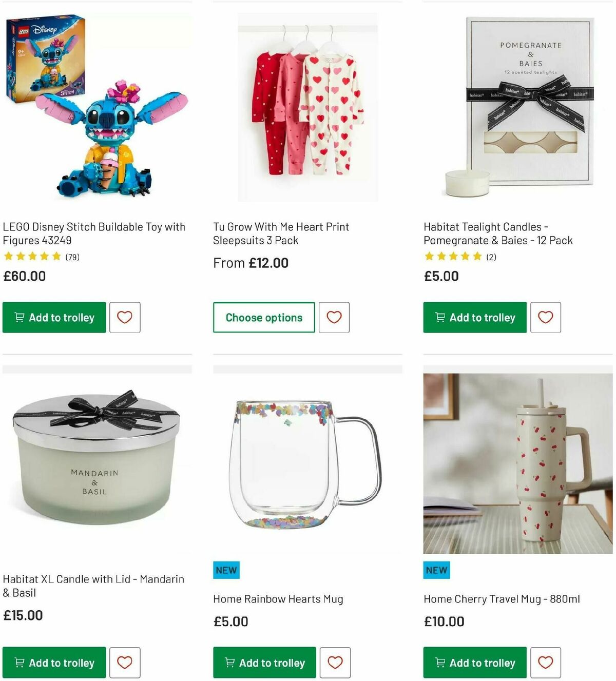Favourite the LEGO Disney Stitch toy
Viewport: 616px width, 681px height.
click(124, 317)
